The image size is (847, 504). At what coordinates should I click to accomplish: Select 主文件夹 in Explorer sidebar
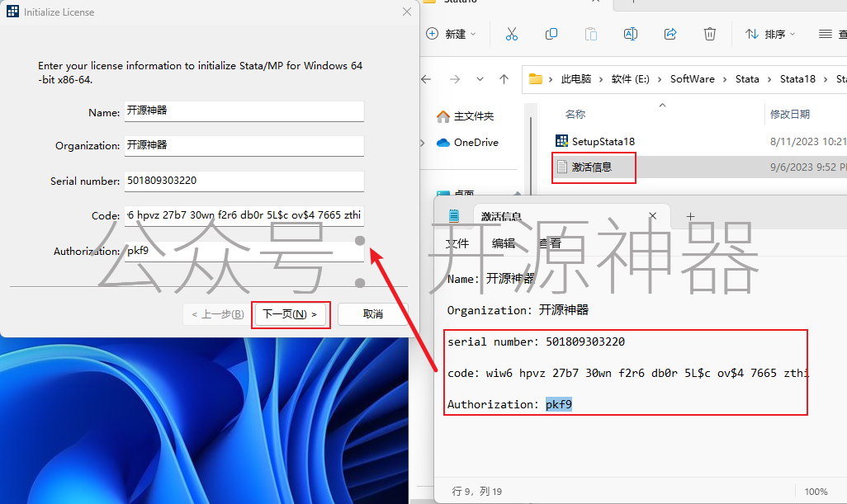(474, 116)
